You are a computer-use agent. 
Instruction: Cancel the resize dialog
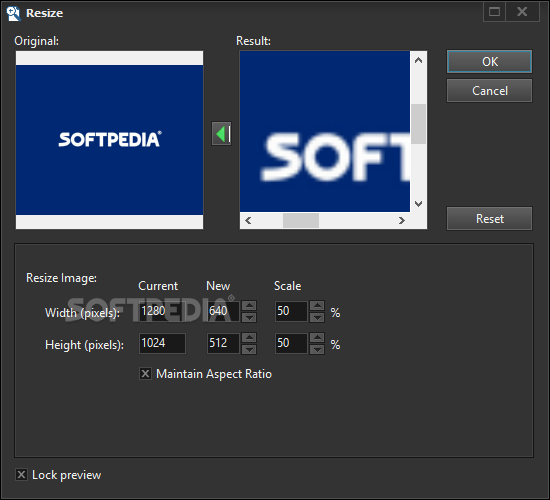pyautogui.click(x=489, y=91)
